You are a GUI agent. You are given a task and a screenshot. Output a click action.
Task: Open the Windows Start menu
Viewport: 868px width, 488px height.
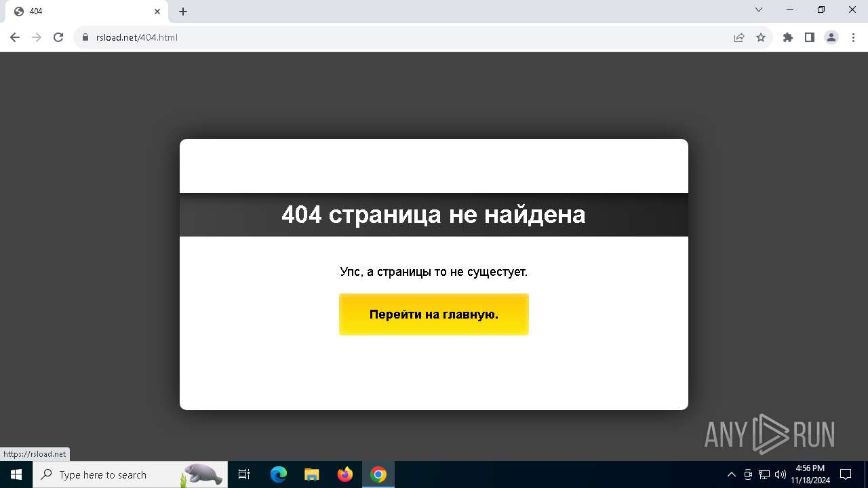point(16,474)
